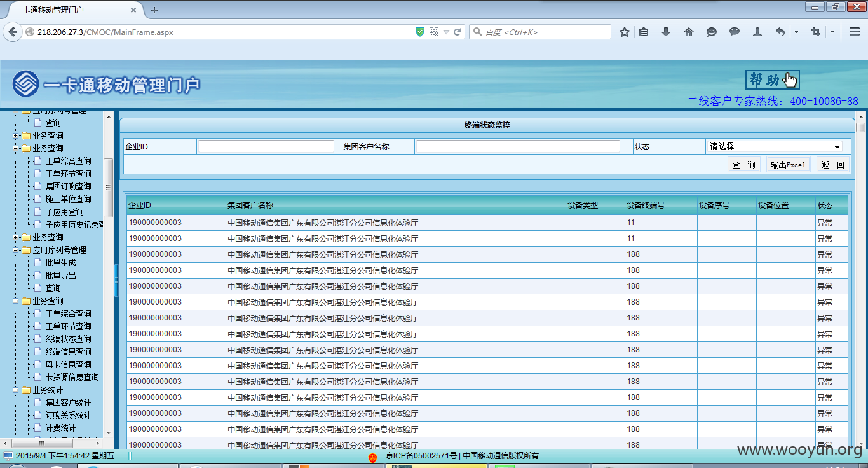This screenshot has width=868, height=468.
Task: Go to the browser home page icon
Action: [689, 32]
